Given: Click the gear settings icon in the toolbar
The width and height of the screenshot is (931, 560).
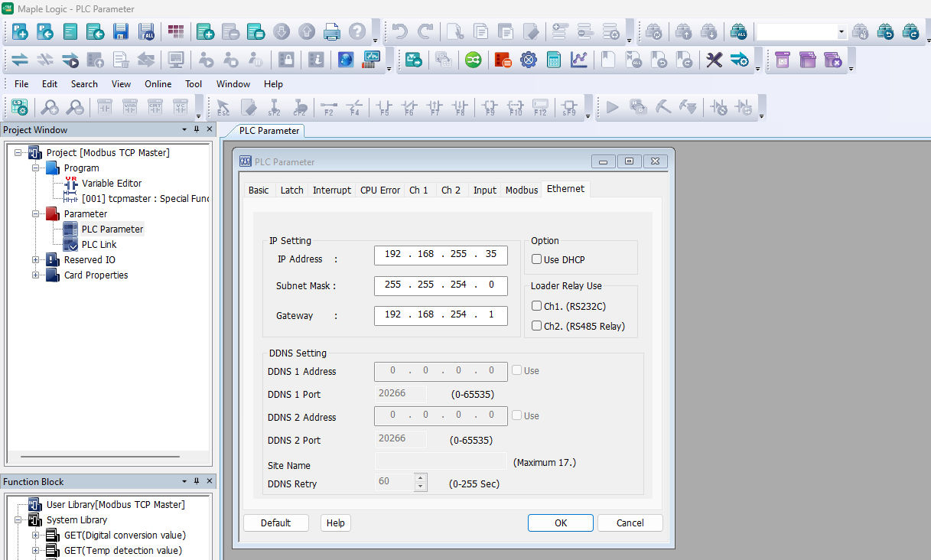Looking at the screenshot, I should tap(528, 60).
